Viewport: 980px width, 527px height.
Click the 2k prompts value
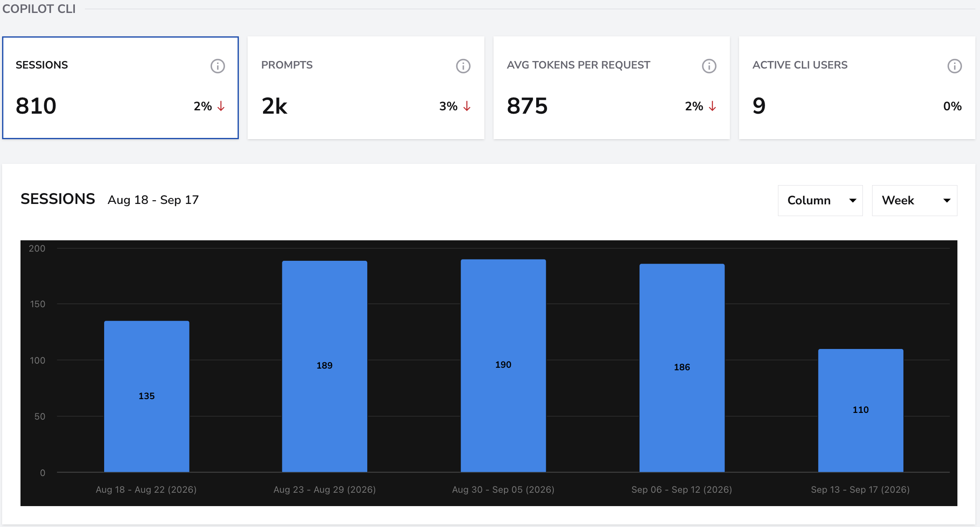[274, 106]
